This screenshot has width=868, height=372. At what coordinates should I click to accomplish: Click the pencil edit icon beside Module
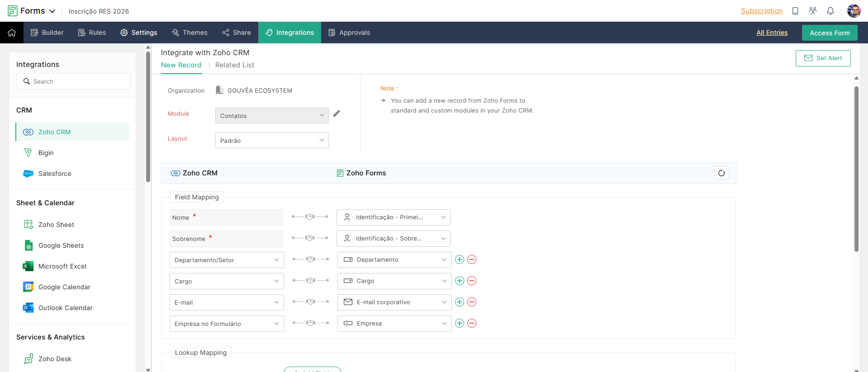coord(337,113)
